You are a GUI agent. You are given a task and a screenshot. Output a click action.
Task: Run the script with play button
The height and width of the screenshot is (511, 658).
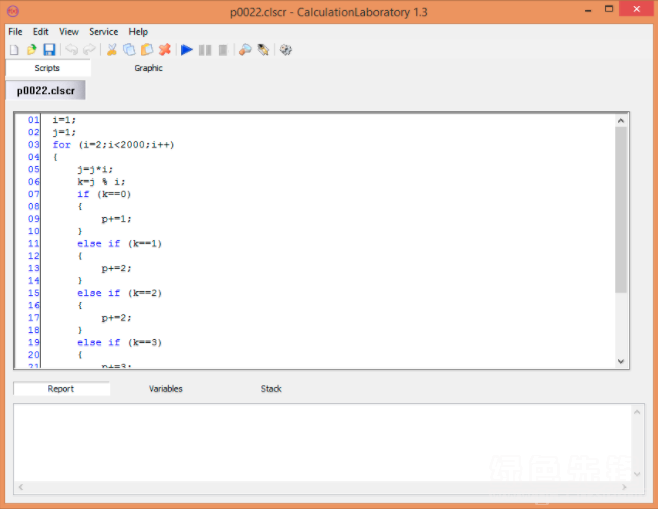pyautogui.click(x=187, y=50)
